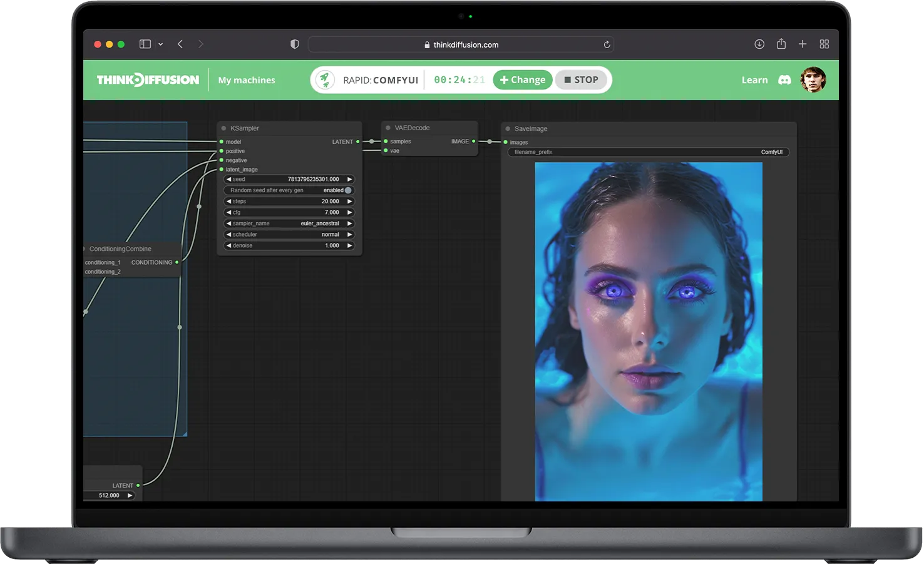
Task: Click VAEDecode IMAGE output socket
Action: click(474, 141)
